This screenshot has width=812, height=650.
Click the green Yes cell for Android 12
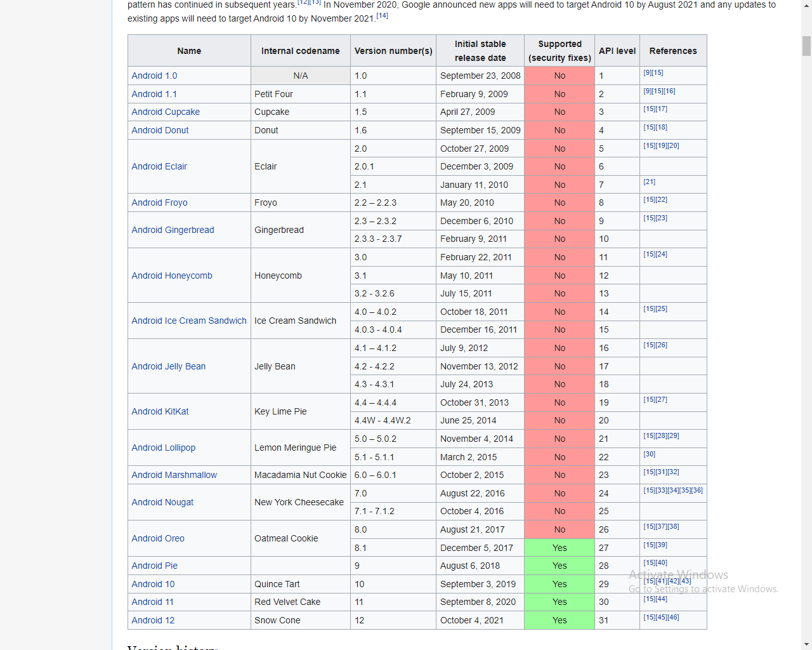click(x=560, y=620)
